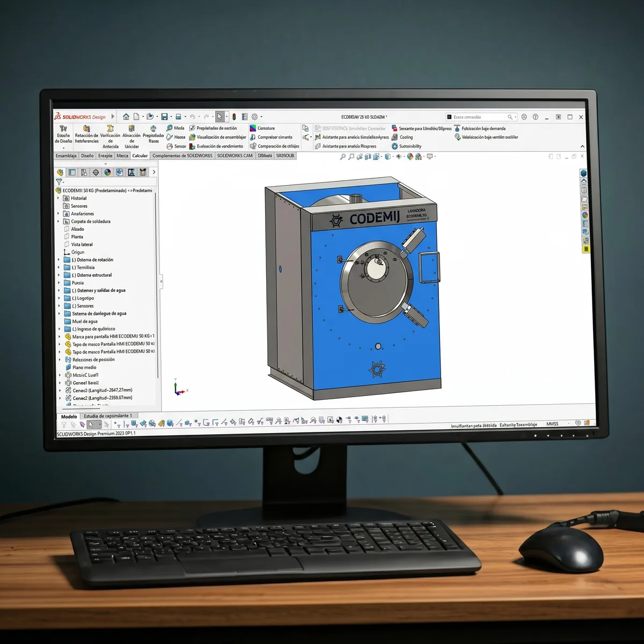
Task: Open a file using the folder icon
Action: point(150,116)
